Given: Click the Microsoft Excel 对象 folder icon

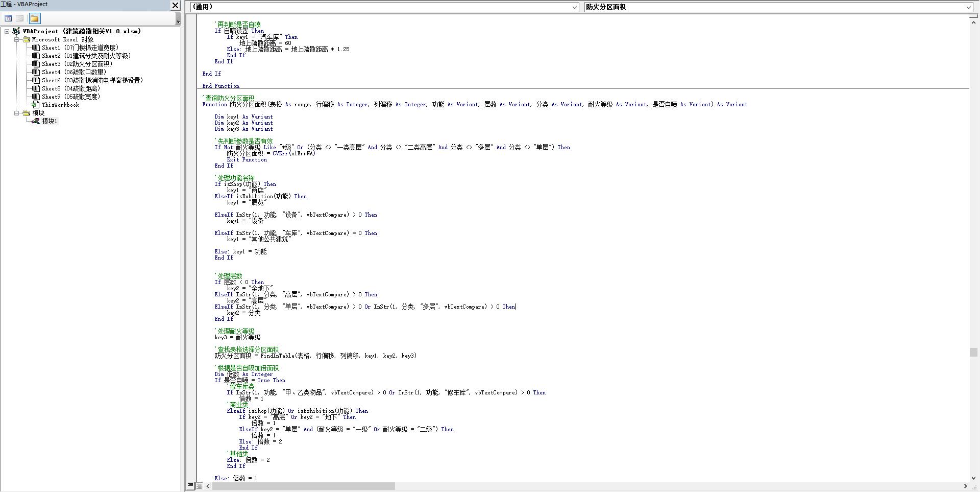Looking at the screenshot, I should click(26, 39).
